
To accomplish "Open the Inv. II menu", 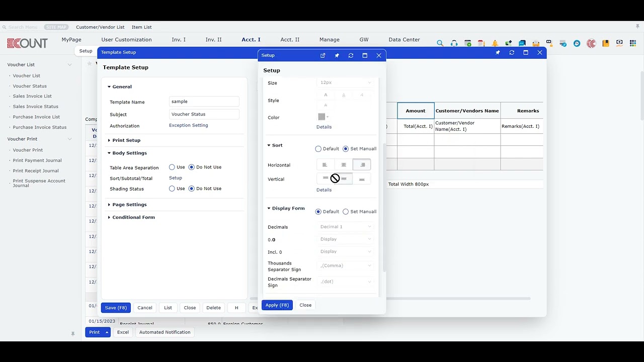I will [x=213, y=40].
